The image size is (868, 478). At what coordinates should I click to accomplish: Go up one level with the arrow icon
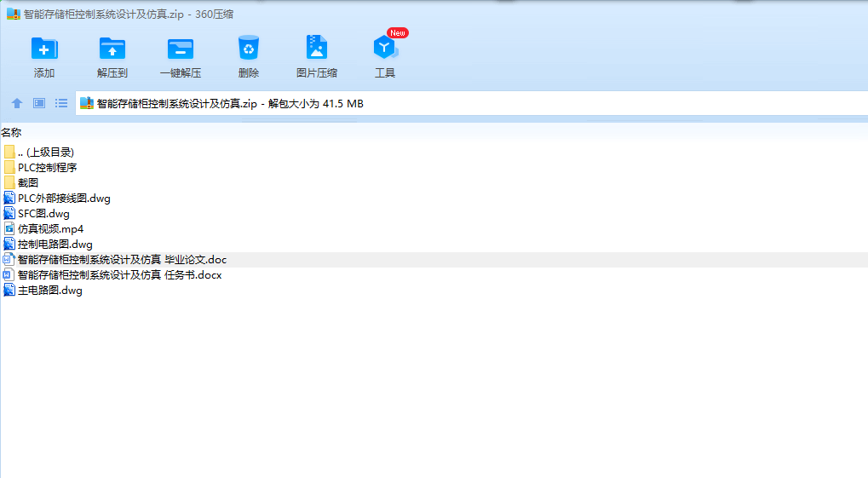click(16, 104)
